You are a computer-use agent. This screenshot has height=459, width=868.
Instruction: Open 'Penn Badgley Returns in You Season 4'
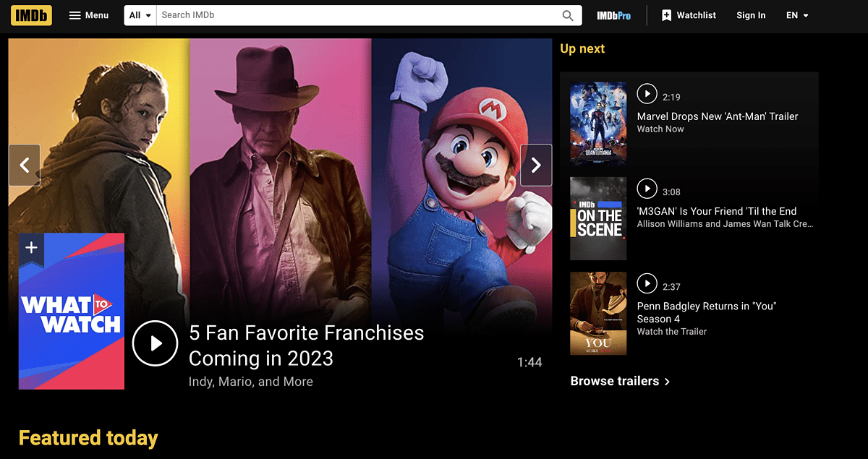707,312
